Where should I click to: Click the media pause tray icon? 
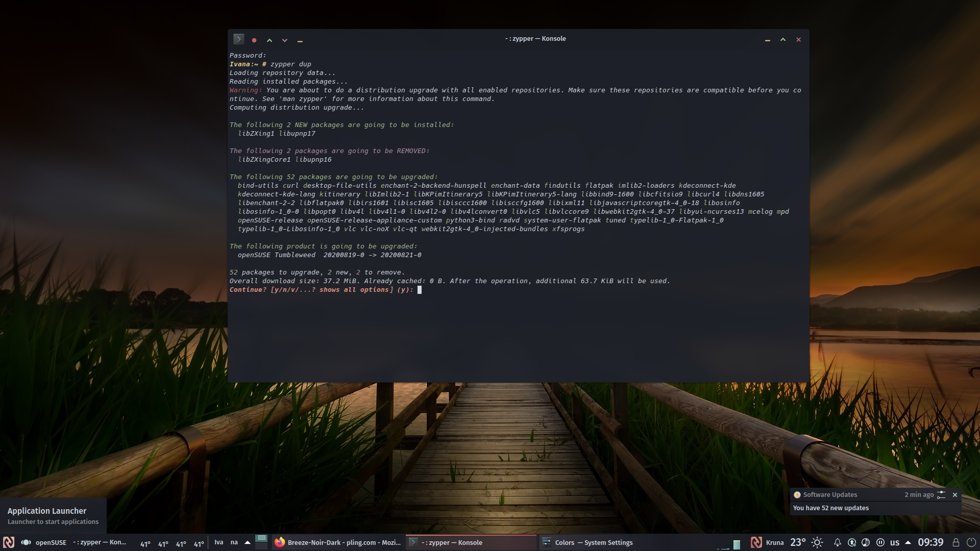pyautogui.click(x=880, y=542)
